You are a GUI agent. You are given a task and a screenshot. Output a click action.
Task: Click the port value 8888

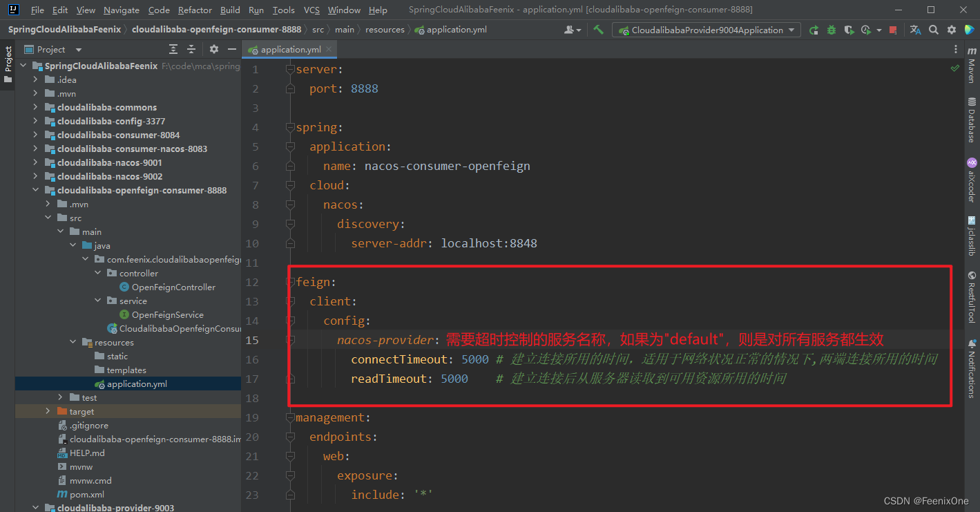pos(365,88)
